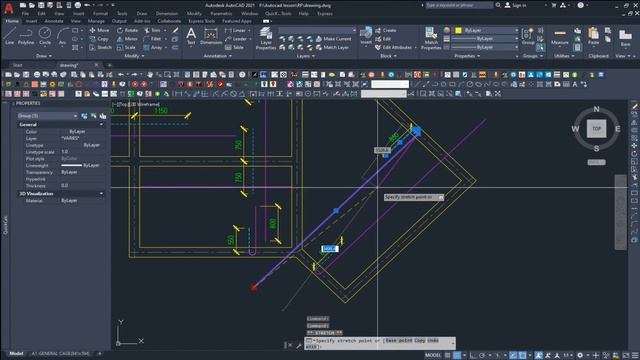Click the Fillet tool
Image resolution: width=640 pixels, height=360 pixels.
tap(153, 39)
